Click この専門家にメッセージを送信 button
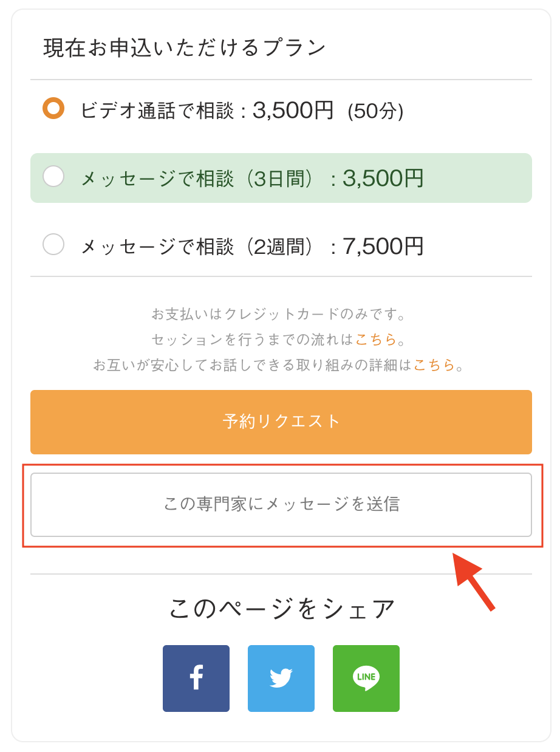 coord(281,504)
